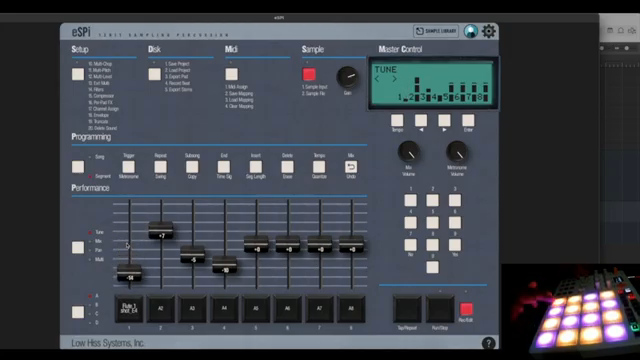Click fader 6 handle
The width and height of the screenshot is (640, 360).
288,244
